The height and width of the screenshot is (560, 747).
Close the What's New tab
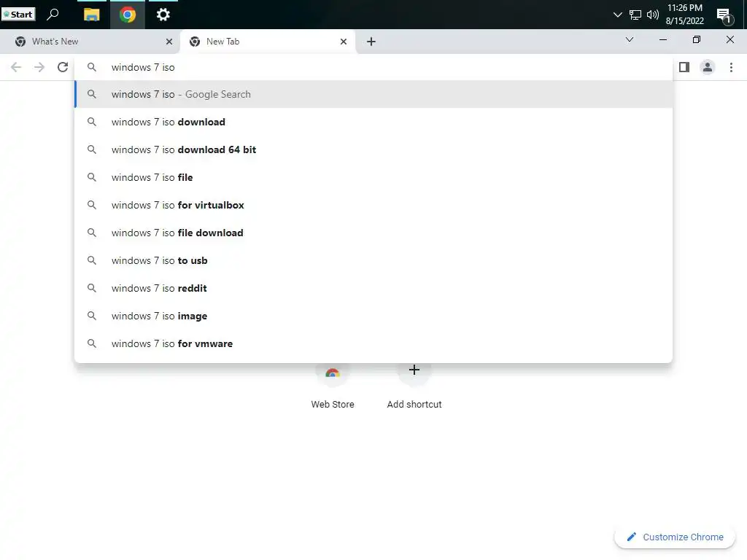(169, 42)
